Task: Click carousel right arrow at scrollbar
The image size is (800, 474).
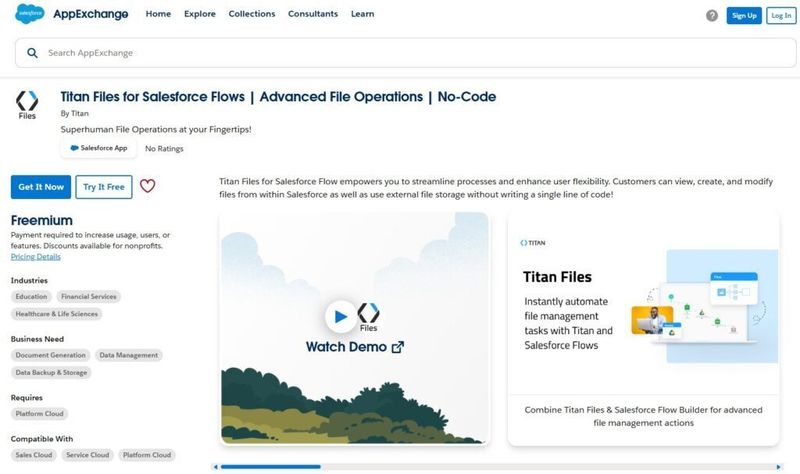Action: [x=778, y=467]
